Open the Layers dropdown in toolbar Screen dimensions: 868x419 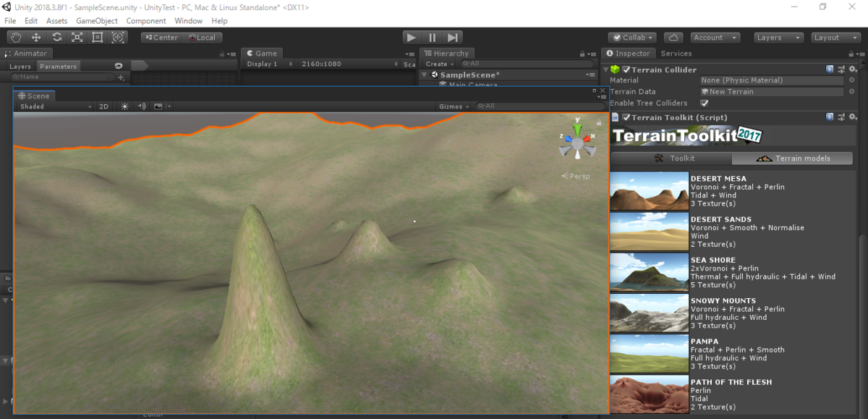[x=778, y=38]
